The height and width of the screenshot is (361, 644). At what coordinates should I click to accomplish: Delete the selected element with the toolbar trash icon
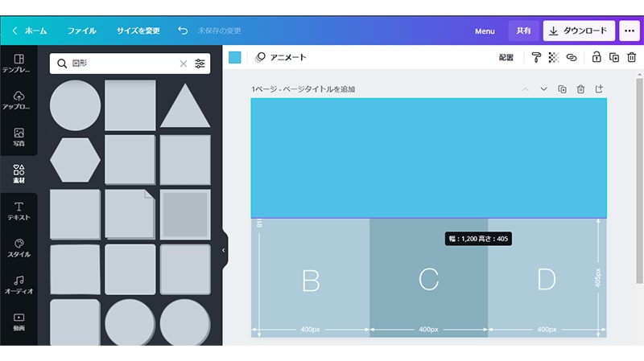click(632, 57)
